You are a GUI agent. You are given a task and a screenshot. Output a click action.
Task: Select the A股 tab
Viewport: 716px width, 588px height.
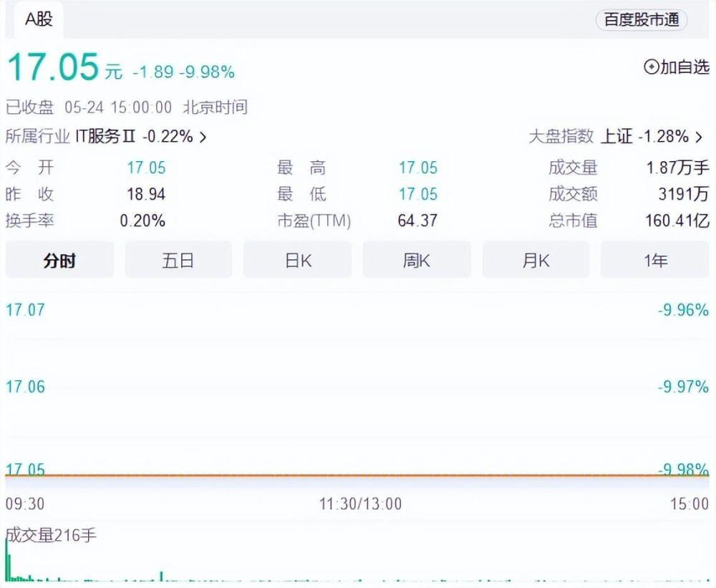click(39, 19)
